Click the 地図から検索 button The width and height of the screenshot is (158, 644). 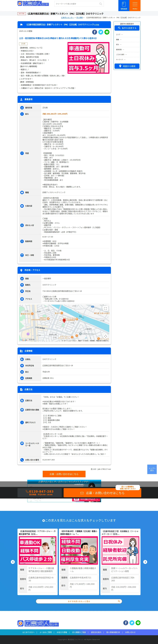coord(127,66)
